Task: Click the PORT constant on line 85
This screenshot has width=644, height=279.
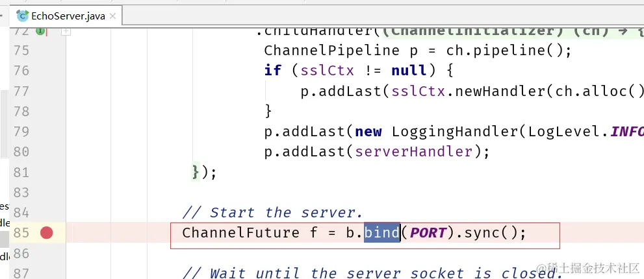Action: point(428,233)
